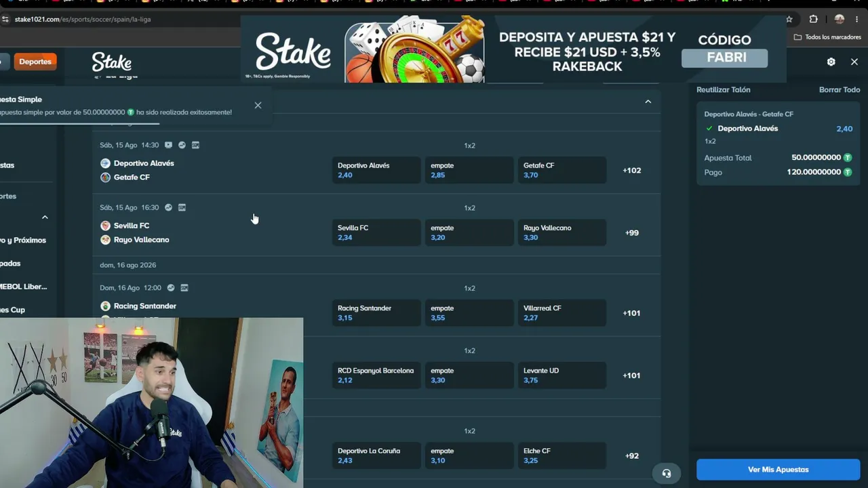This screenshot has height=488, width=868.
Task: Open Sevilla FC match name link
Action: [x=132, y=226]
